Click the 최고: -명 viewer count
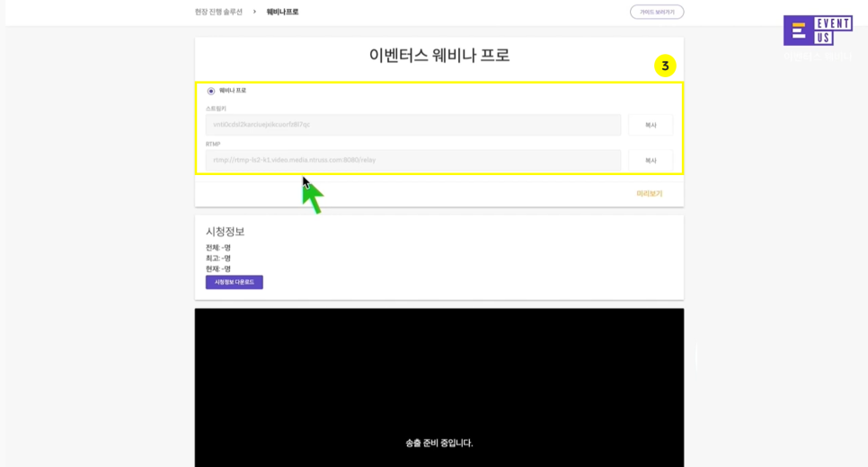 point(218,258)
